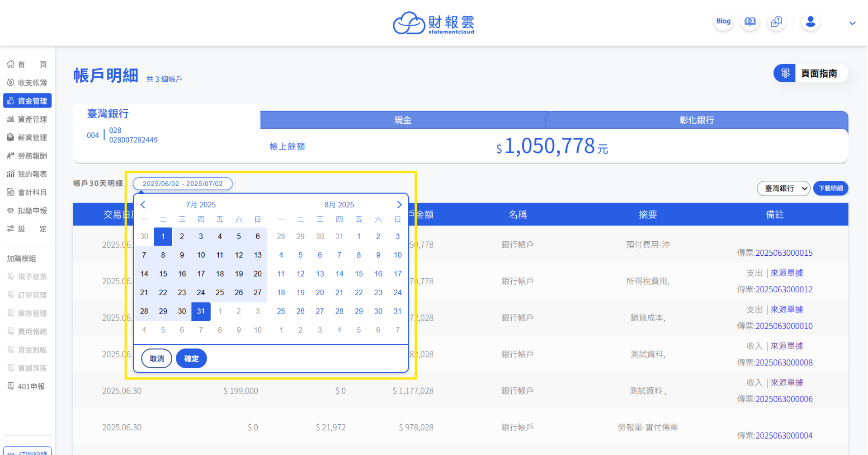Click the video tutorial icon in header
Image resolution: width=868 pixels, height=455 pixels.
pyautogui.click(x=750, y=21)
